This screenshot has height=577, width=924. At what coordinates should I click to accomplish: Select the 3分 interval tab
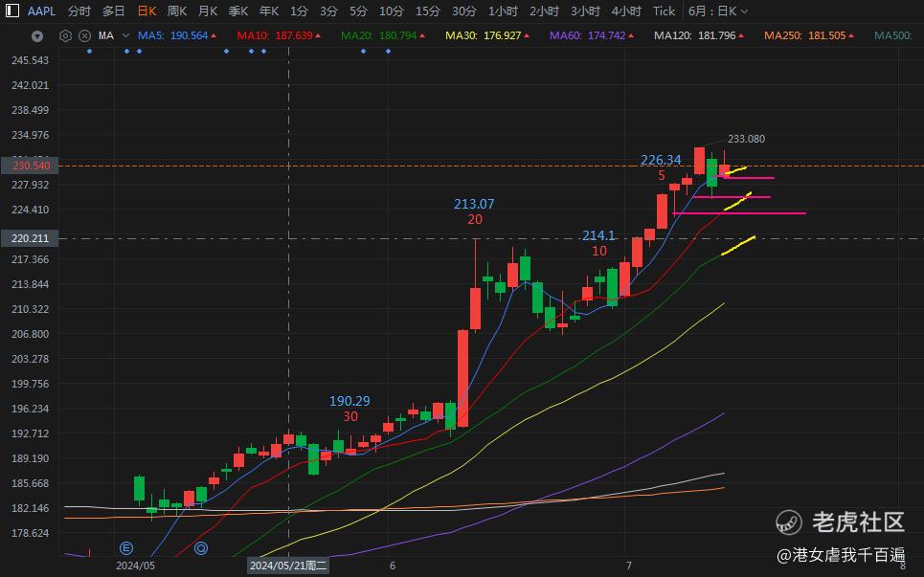[328, 11]
